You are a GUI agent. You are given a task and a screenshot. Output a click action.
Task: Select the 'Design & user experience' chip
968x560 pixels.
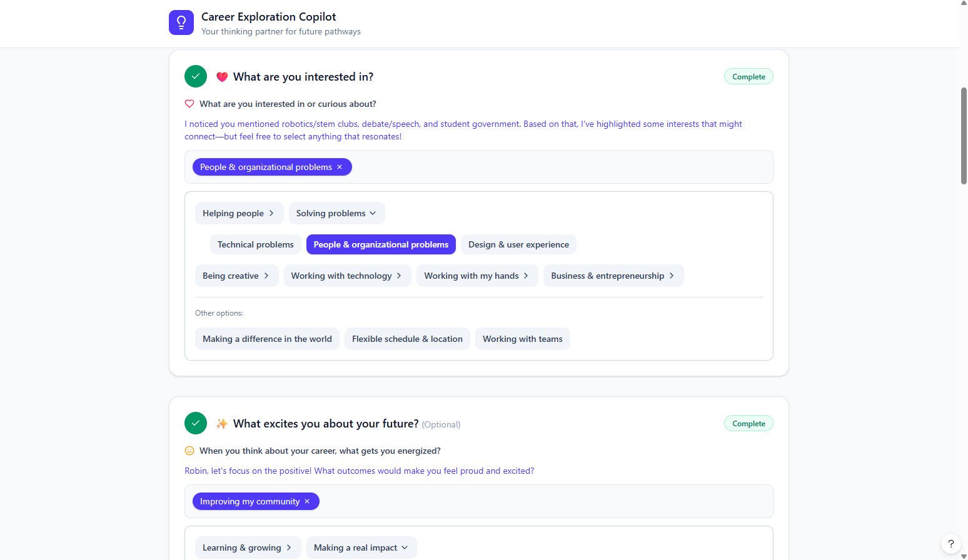[x=518, y=244]
